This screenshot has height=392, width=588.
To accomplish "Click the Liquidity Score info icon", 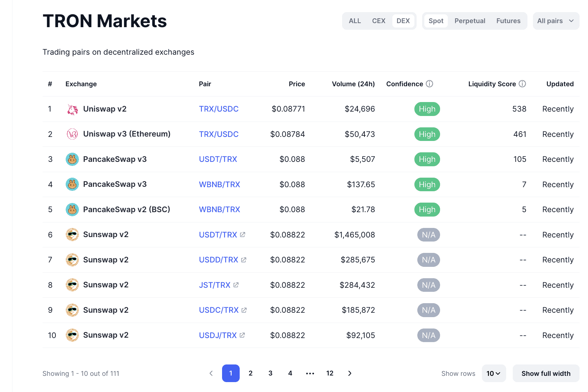I will tap(522, 84).
